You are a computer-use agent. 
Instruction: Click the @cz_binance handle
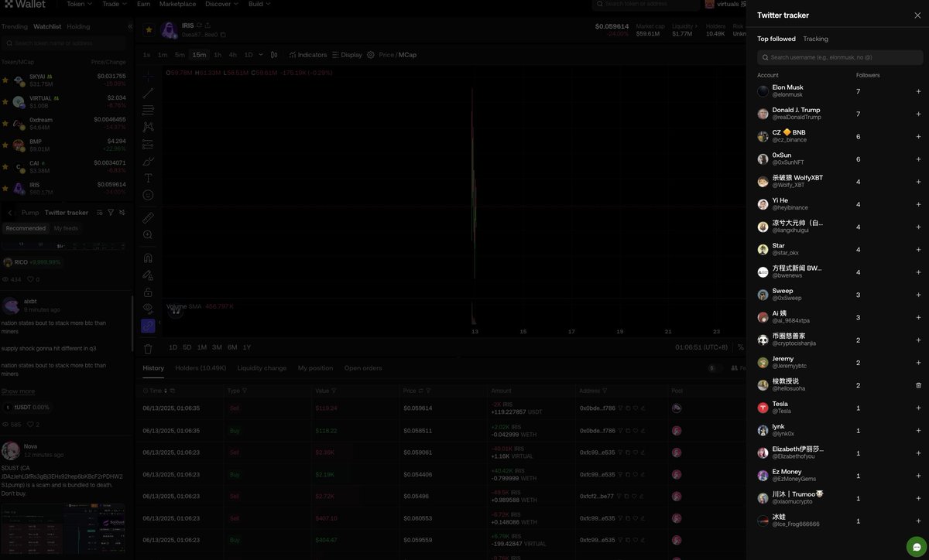[x=790, y=140]
